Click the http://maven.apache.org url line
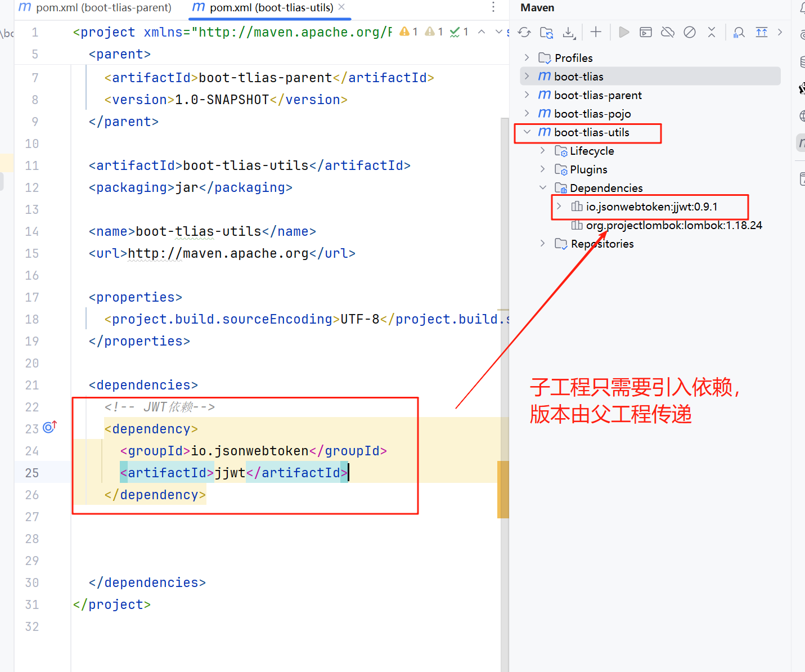The image size is (805, 672). pos(222,253)
